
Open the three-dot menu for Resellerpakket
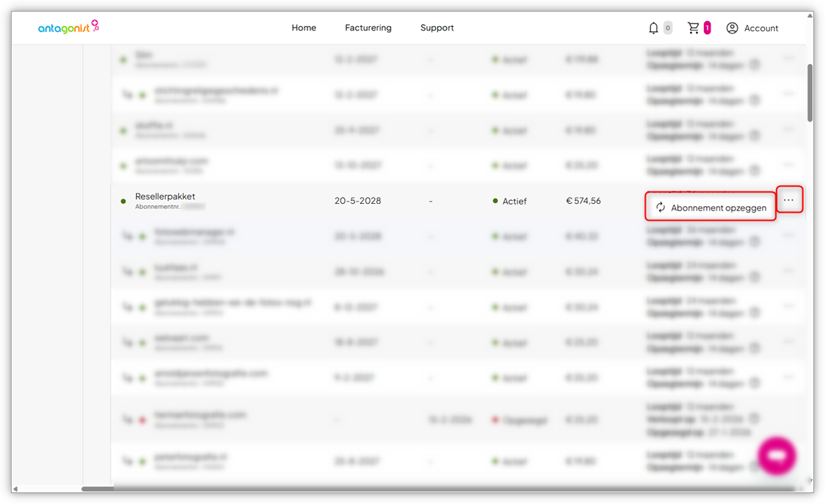(789, 200)
